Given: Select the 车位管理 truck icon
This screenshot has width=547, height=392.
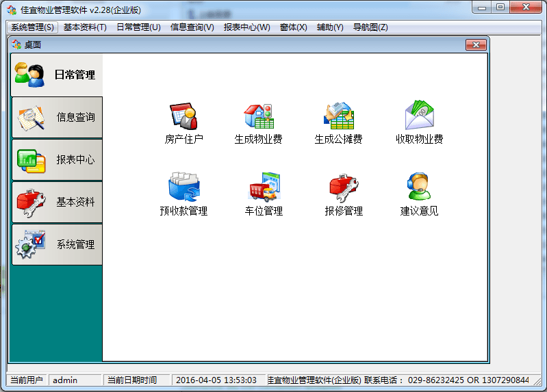Looking at the screenshot, I should pos(264,188).
